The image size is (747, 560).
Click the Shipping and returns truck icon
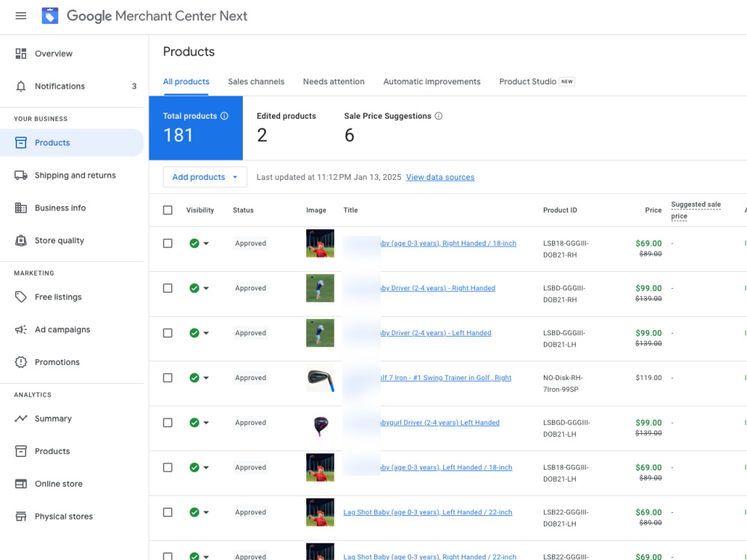pyautogui.click(x=21, y=175)
